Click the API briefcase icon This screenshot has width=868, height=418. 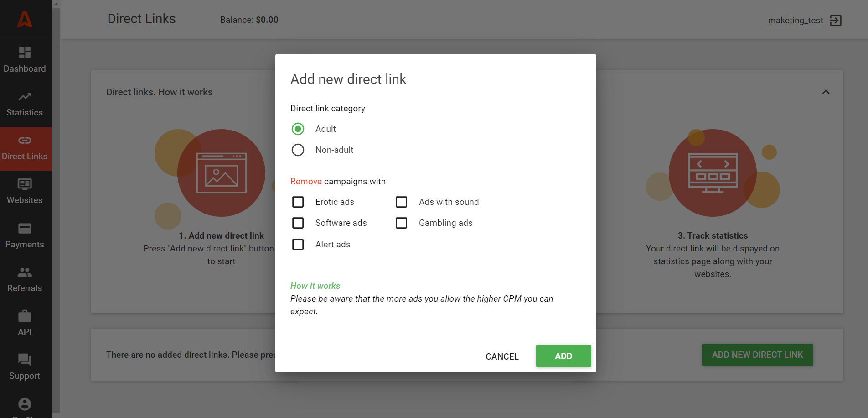[25, 316]
